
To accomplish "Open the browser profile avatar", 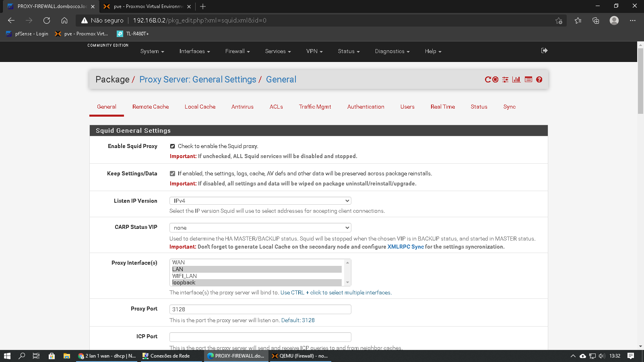I will tap(614, 21).
